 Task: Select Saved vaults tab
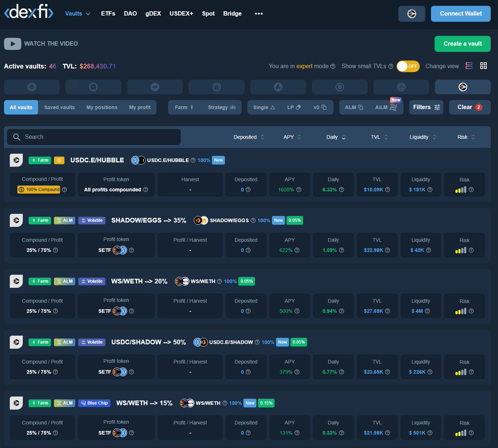tap(59, 107)
